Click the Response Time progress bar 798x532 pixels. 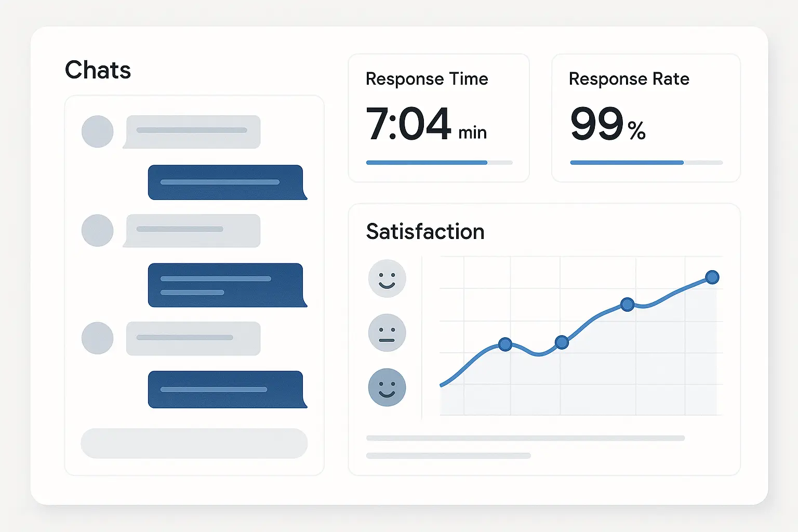click(x=439, y=163)
